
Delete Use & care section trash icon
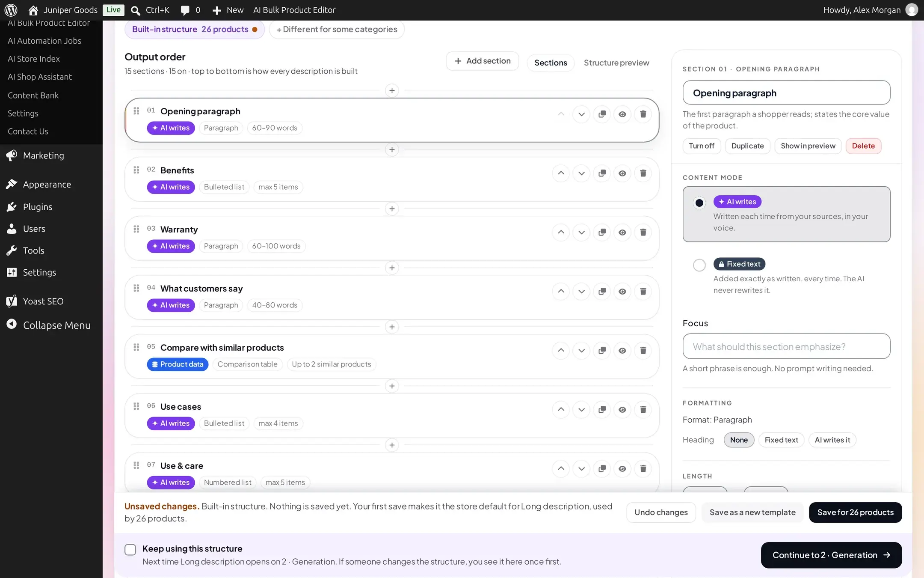[643, 469]
